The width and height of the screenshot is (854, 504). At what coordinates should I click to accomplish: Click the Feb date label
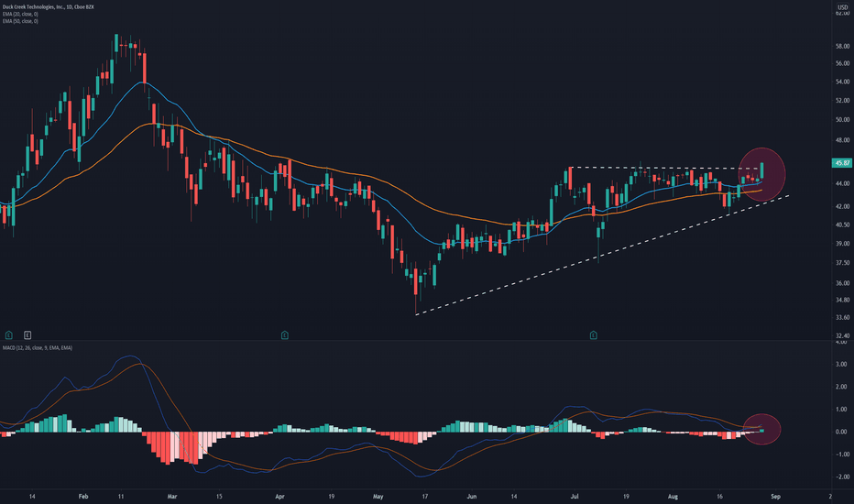[82, 497]
